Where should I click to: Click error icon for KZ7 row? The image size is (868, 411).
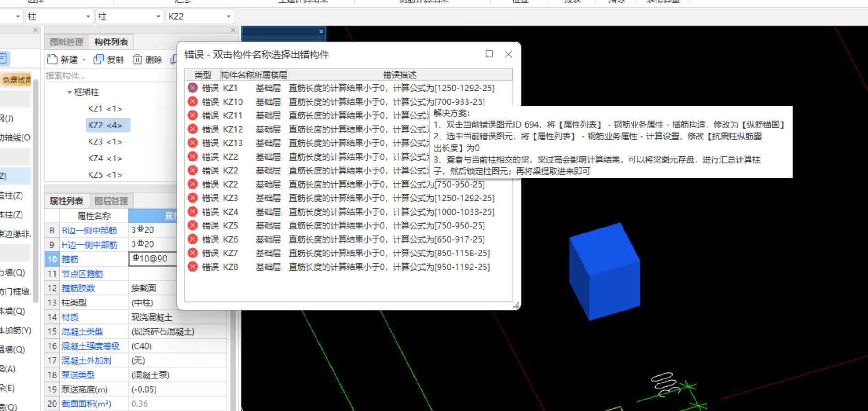(193, 253)
